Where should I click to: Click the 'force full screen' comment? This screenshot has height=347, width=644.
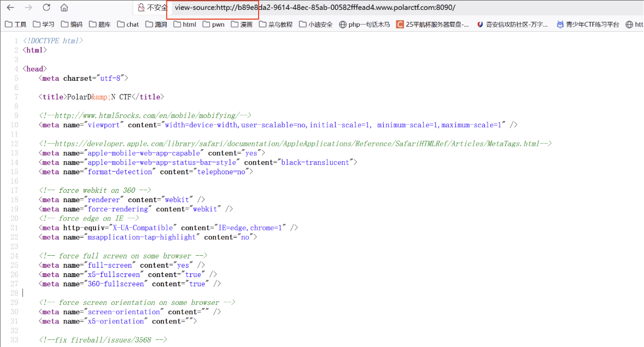pyautogui.click(x=123, y=256)
